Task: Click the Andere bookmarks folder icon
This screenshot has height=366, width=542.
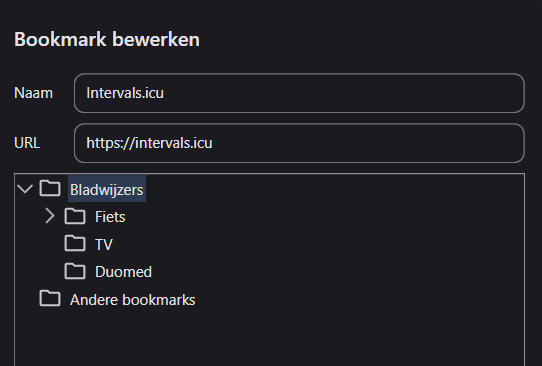Action: coord(50,298)
